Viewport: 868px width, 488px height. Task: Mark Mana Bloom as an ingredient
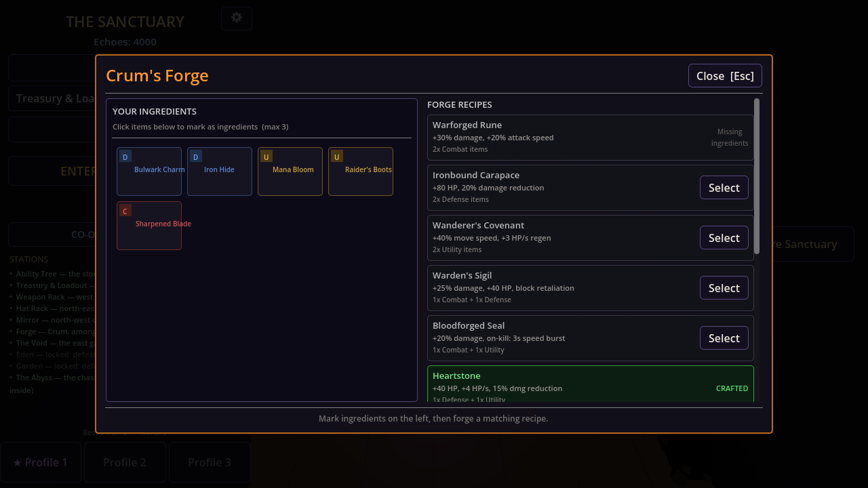click(290, 171)
